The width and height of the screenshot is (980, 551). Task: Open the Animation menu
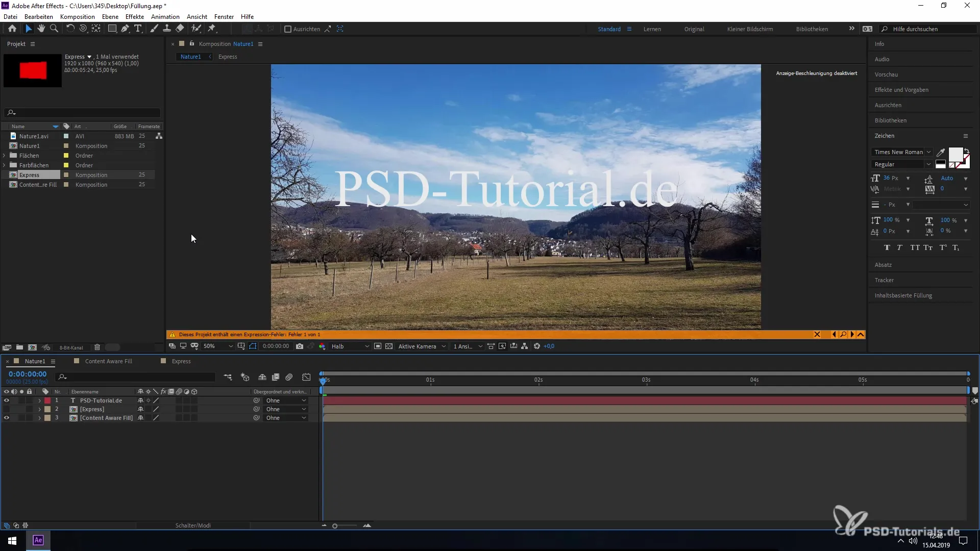coord(165,16)
